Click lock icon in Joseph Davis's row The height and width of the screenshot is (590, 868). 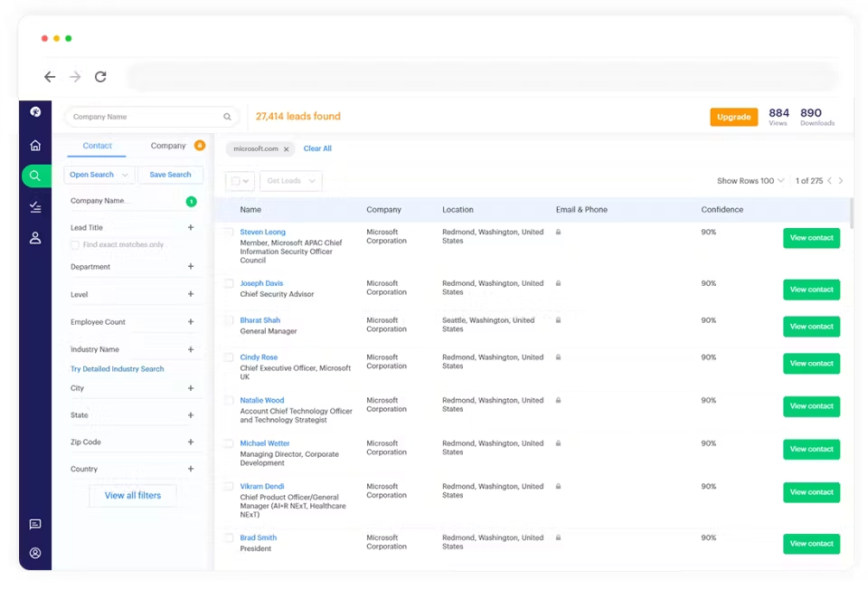point(558,283)
